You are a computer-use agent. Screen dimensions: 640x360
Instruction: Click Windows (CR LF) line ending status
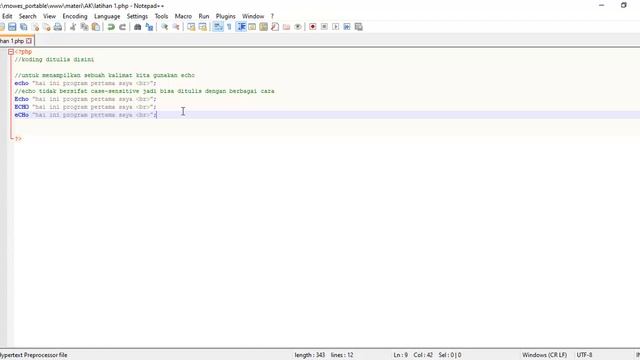point(544,355)
